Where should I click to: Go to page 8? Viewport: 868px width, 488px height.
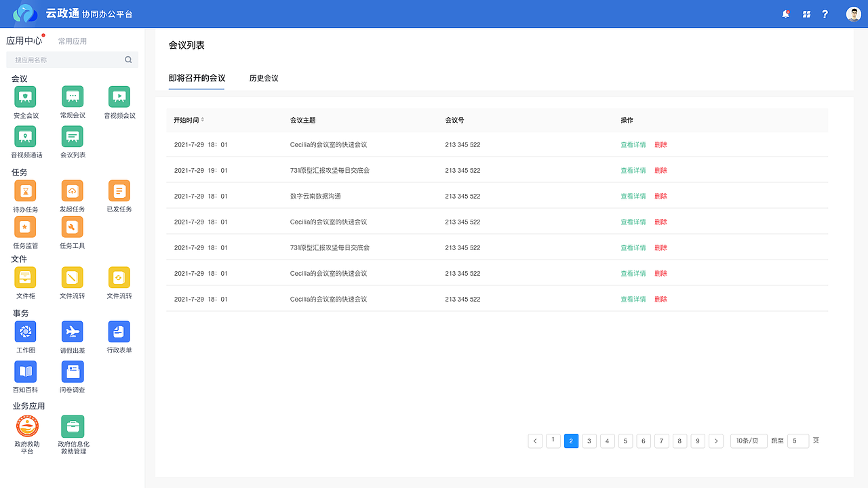coord(680,441)
